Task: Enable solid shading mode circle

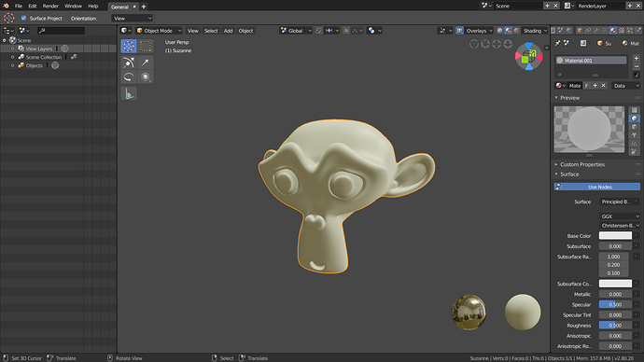Action: point(499,31)
